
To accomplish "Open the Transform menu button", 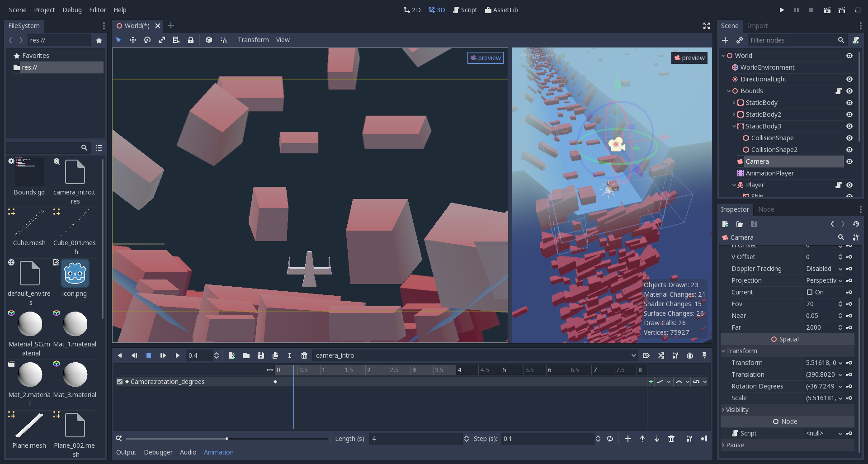I will [x=253, y=40].
